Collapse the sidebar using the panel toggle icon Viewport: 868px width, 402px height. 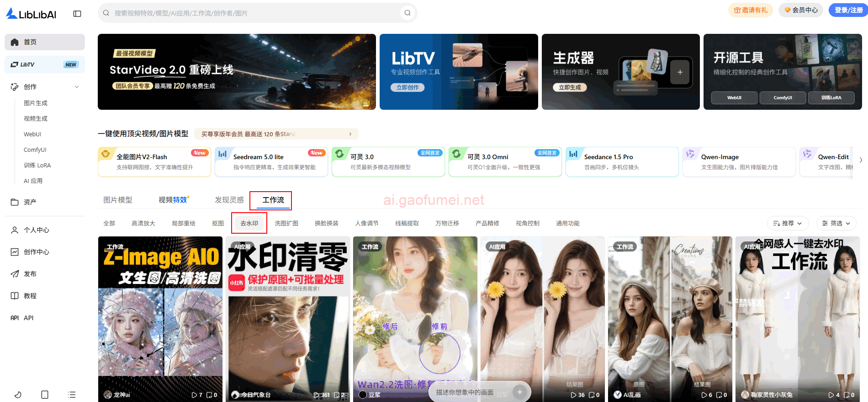[x=77, y=14]
